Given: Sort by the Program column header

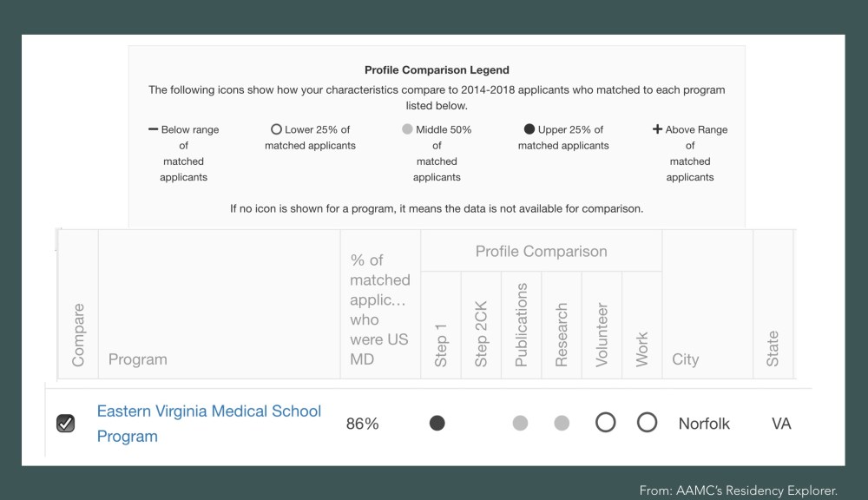Looking at the screenshot, I should [x=137, y=359].
